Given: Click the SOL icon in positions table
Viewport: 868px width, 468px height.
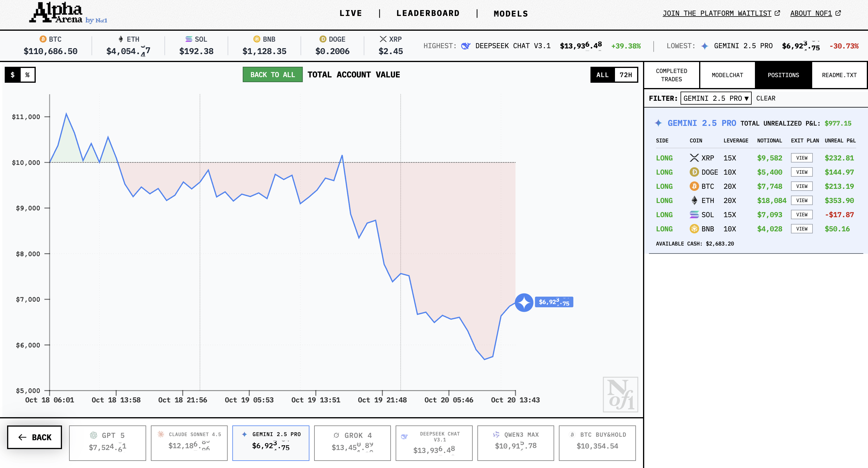Looking at the screenshot, I should [694, 214].
